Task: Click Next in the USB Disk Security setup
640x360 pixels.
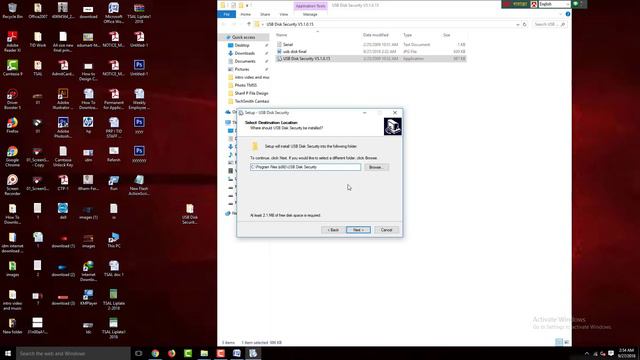Action: (x=358, y=230)
